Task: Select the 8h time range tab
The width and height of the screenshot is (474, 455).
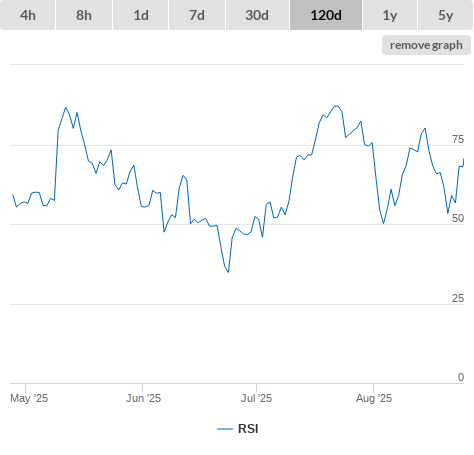Action: coord(84,15)
